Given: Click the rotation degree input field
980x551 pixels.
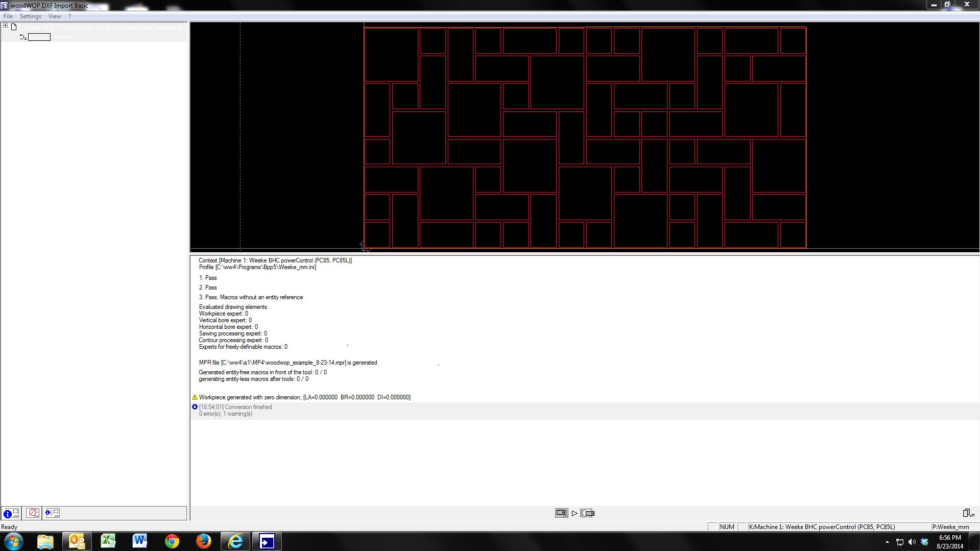Looking at the screenshot, I should [x=39, y=37].
